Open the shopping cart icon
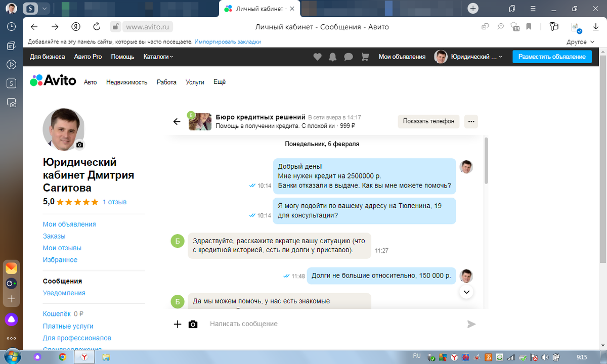Image resolution: width=607 pixels, height=364 pixels. tap(365, 57)
